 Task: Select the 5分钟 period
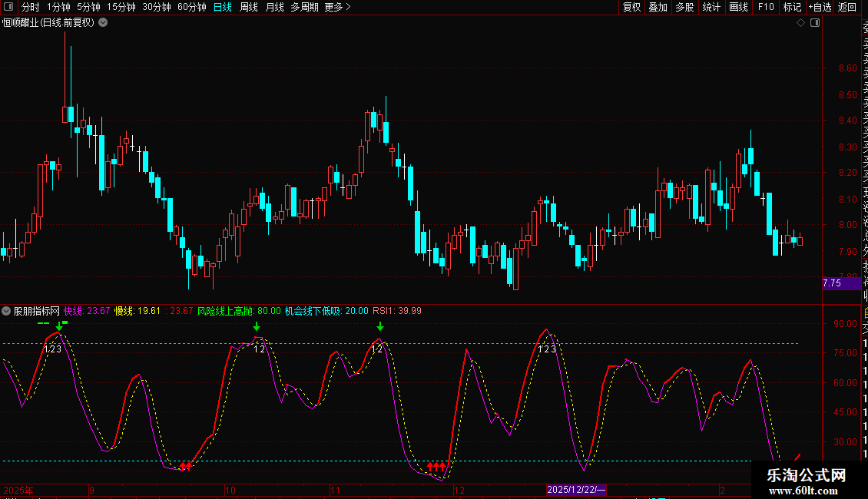click(x=88, y=7)
